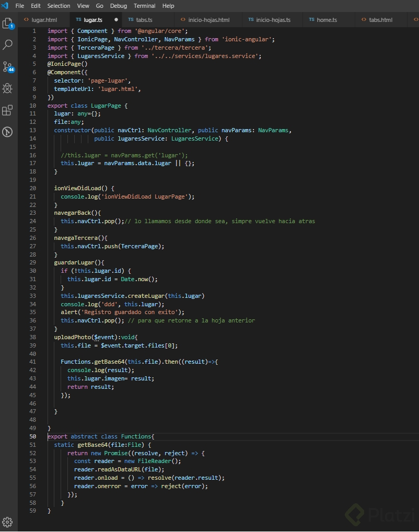
Task: Open the Explorer view in activity bar
Action: [x=7, y=24]
